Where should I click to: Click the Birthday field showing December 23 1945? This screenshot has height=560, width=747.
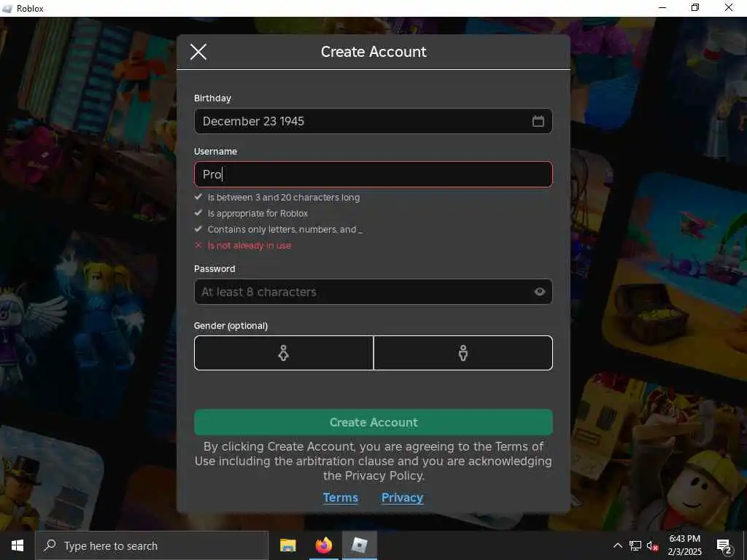point(373,121)
